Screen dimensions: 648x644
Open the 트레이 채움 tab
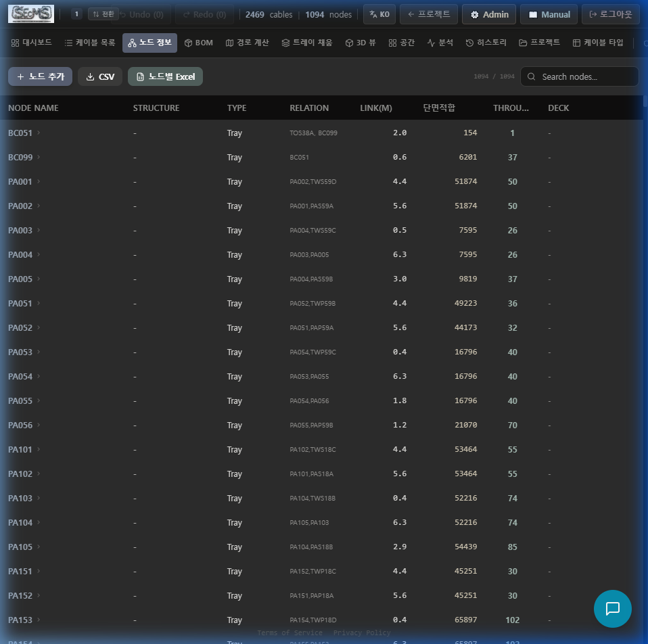click(x=307, y=43)
